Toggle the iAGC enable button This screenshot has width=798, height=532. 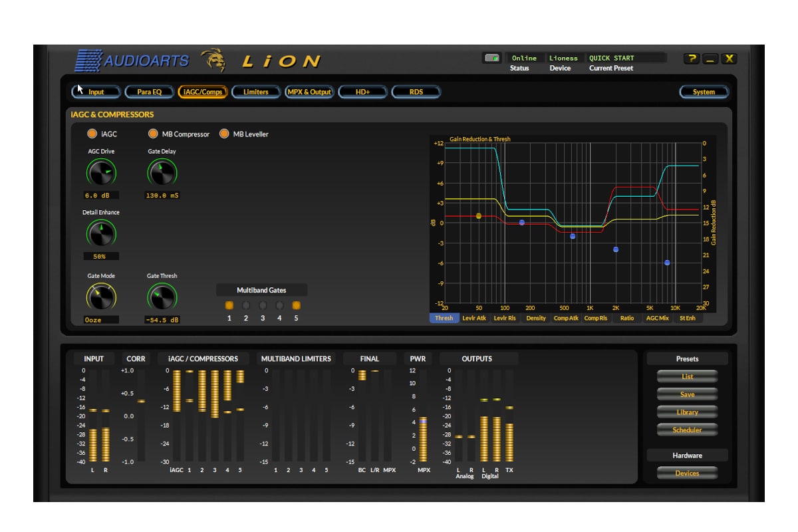tap(92, 134)
